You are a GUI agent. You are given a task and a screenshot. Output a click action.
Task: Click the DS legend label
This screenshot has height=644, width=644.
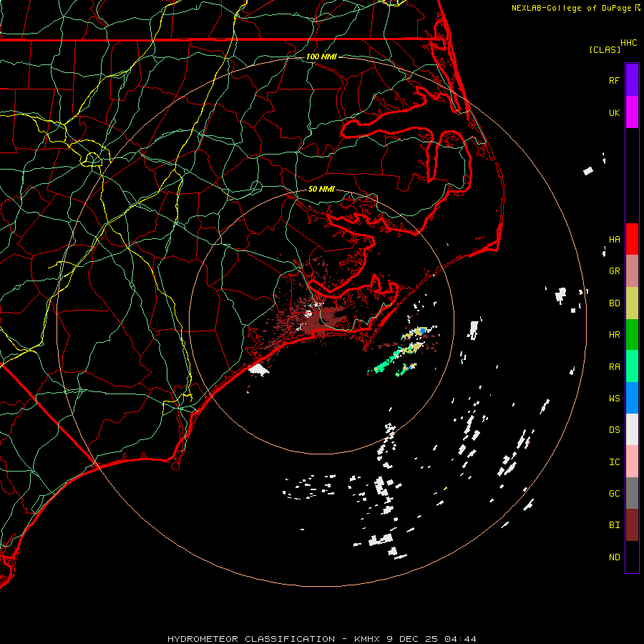(x=615, y=430)
